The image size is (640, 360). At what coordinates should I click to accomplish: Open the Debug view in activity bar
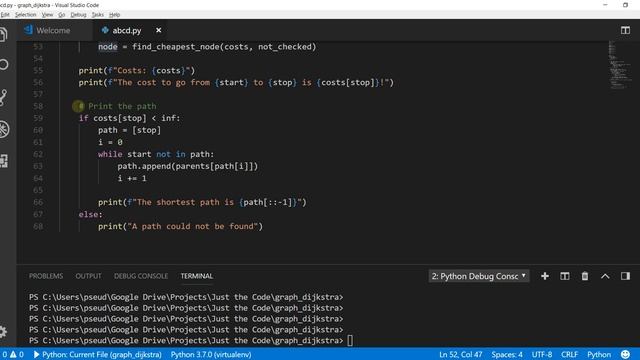point(4,129)
